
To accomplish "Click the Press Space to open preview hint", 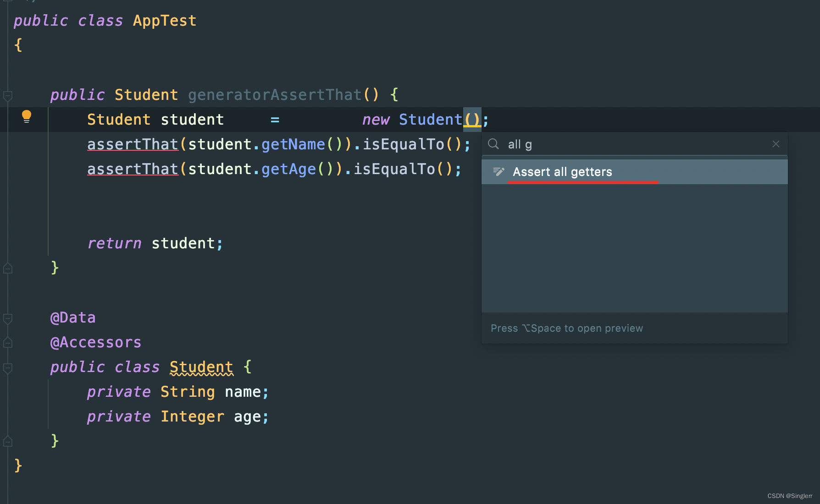I will [567, 328].
